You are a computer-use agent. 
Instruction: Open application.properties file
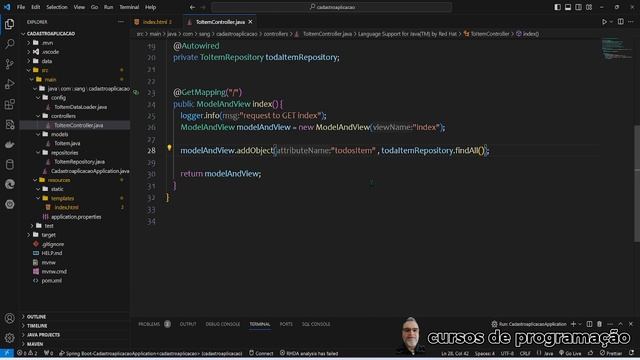tap(75, 217)
